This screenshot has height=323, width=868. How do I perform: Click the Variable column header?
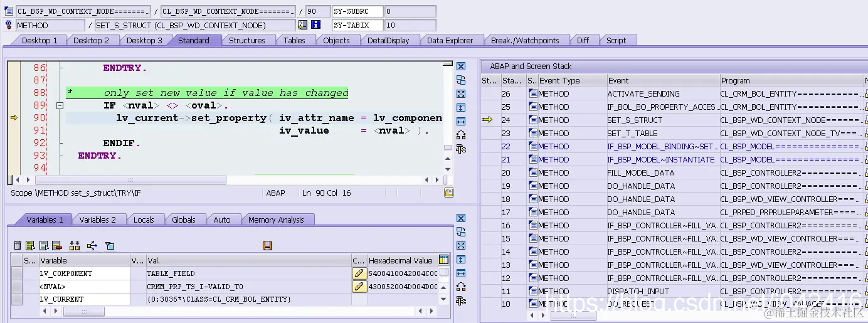pos(84,260)
